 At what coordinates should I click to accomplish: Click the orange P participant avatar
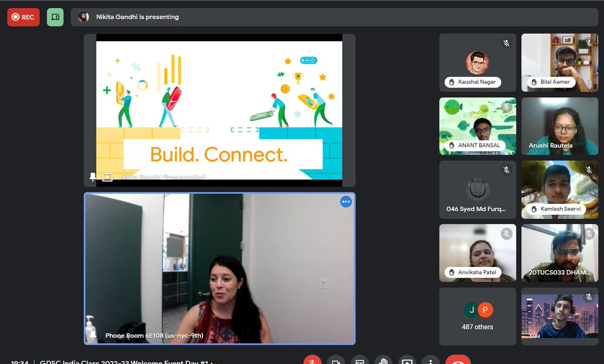pyautogui.click(x=485, y=310)
